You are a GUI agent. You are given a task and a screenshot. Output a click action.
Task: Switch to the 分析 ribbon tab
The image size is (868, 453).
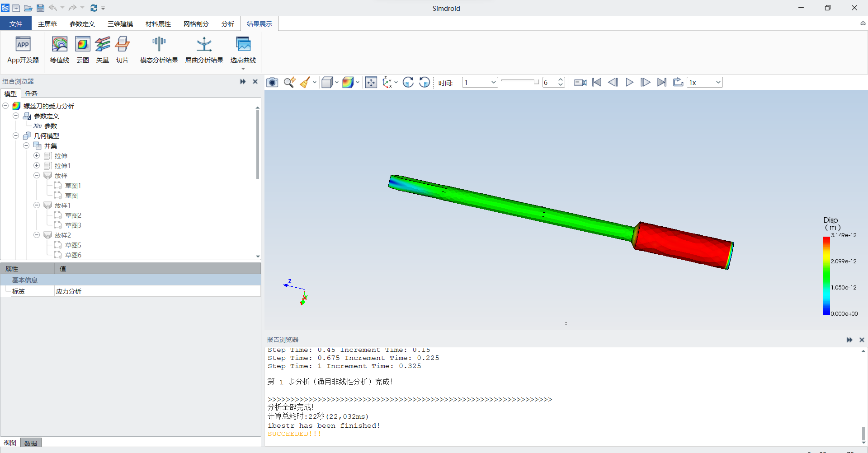click(x=228, y=24)
